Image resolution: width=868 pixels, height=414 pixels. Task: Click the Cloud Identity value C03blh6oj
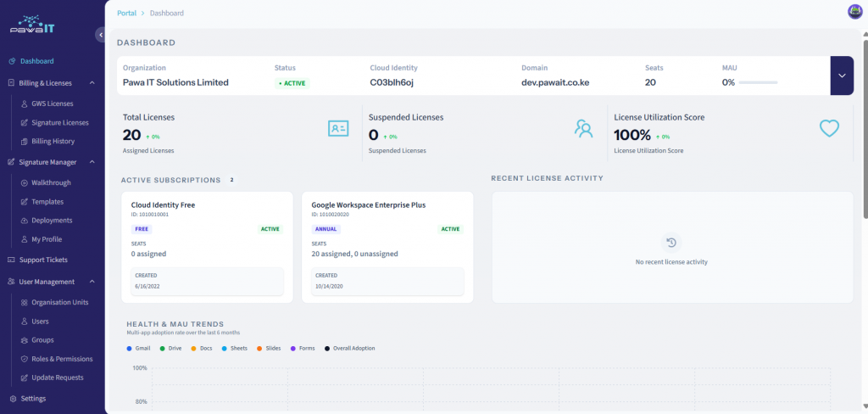(392, 82)
